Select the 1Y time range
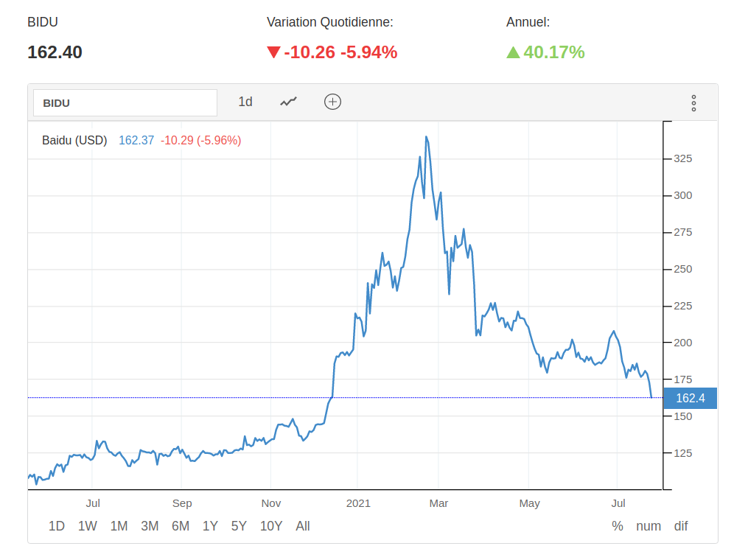The width and height of the screenshot is (734, 560). (210, 526)
